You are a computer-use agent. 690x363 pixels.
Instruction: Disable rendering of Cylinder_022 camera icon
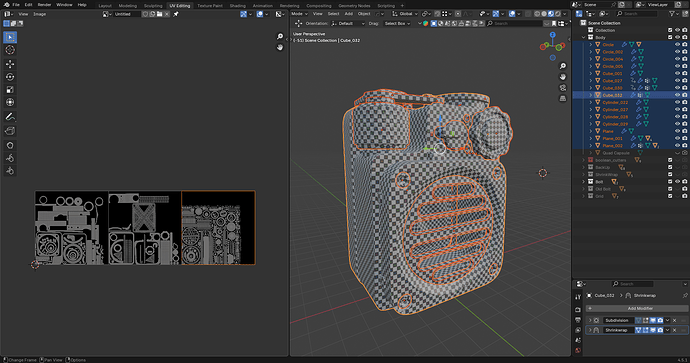[684, 102]
